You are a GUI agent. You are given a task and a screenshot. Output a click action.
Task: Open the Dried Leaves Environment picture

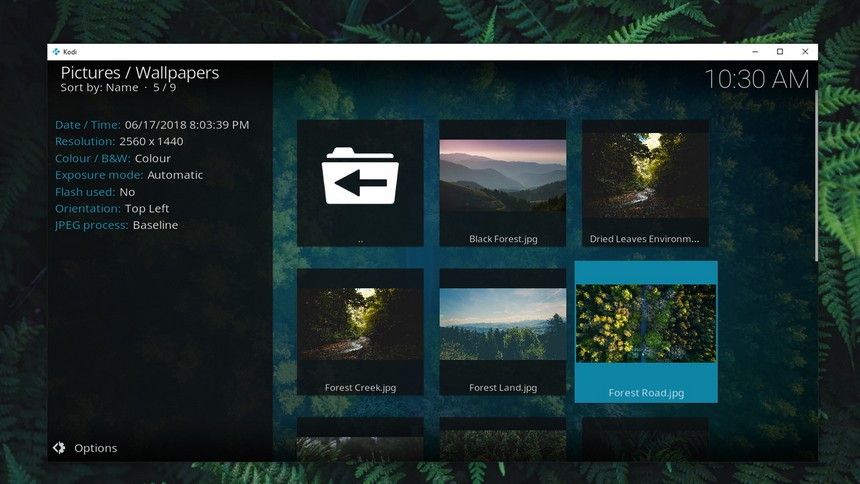(x=645, y=176)
